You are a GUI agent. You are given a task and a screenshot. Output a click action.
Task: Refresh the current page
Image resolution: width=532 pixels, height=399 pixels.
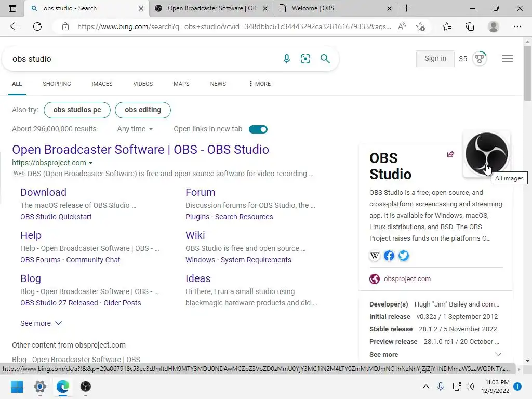click(37, 26)
